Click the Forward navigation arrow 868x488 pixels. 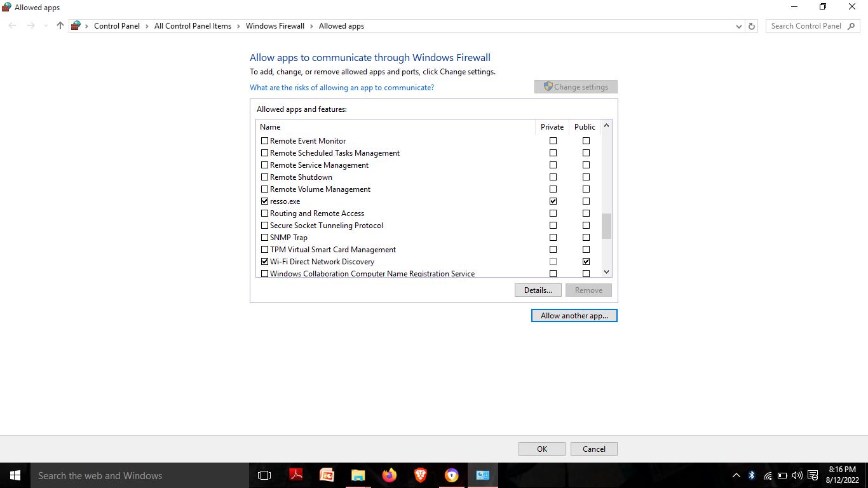[31, 26]
